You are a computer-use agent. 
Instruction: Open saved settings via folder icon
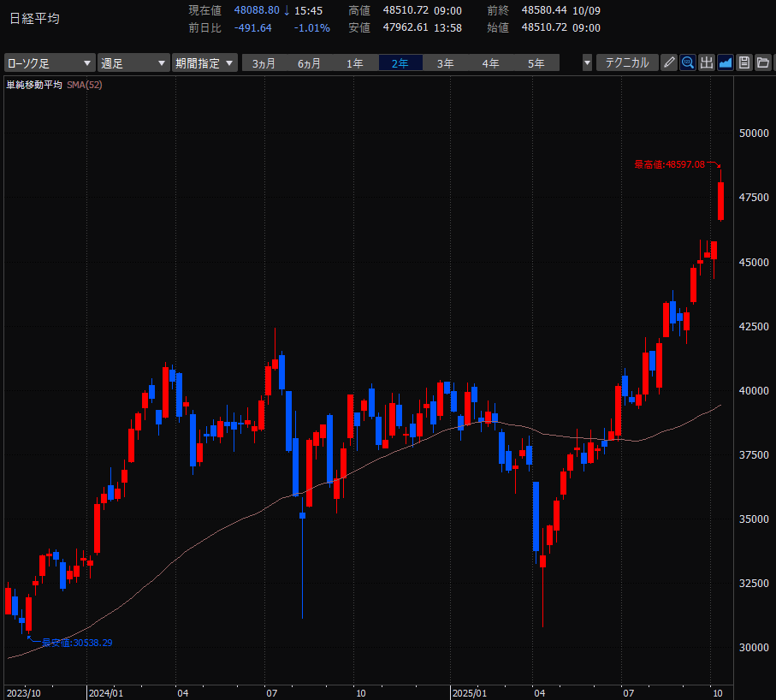pos(762,62)
